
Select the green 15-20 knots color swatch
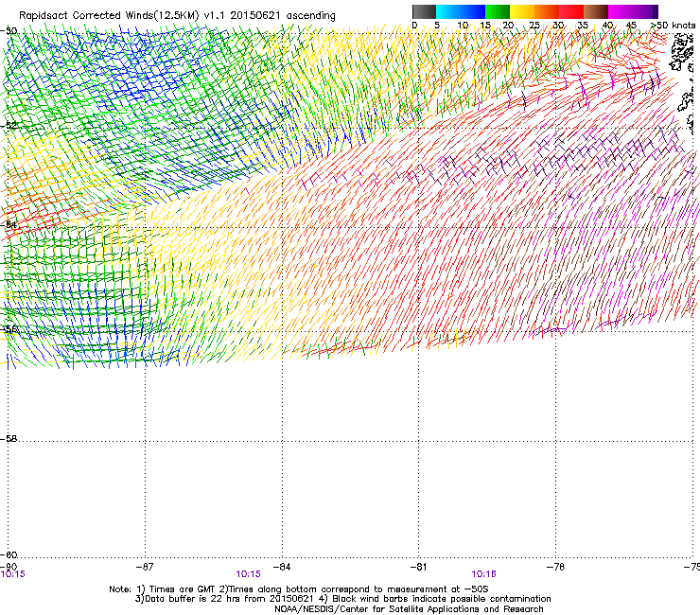coord(498,11)
